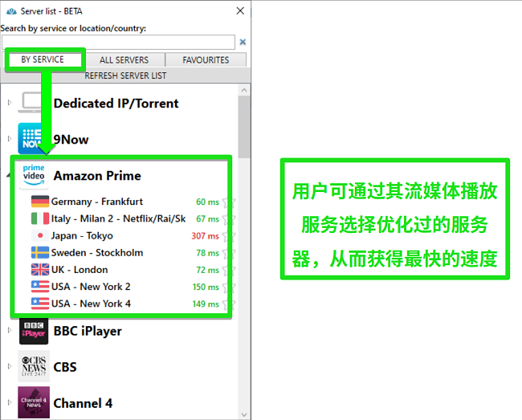The width and height of the screenshot is (522, 420).
Task: Click the scrollbar down arrow
Action: pos(244,414)
